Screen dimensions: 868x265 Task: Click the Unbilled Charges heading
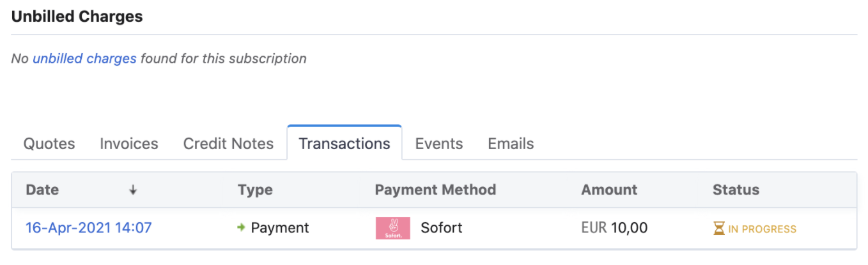[x=77, y=17]
